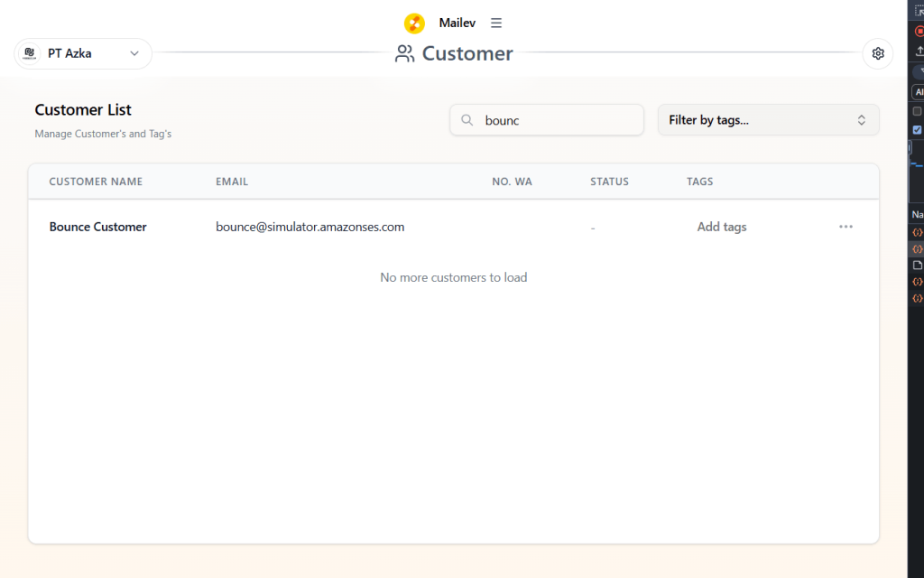Viewport: 924px width, 578px height.
Task: Click the Customer Name column header
Action: tap(96, 182)
